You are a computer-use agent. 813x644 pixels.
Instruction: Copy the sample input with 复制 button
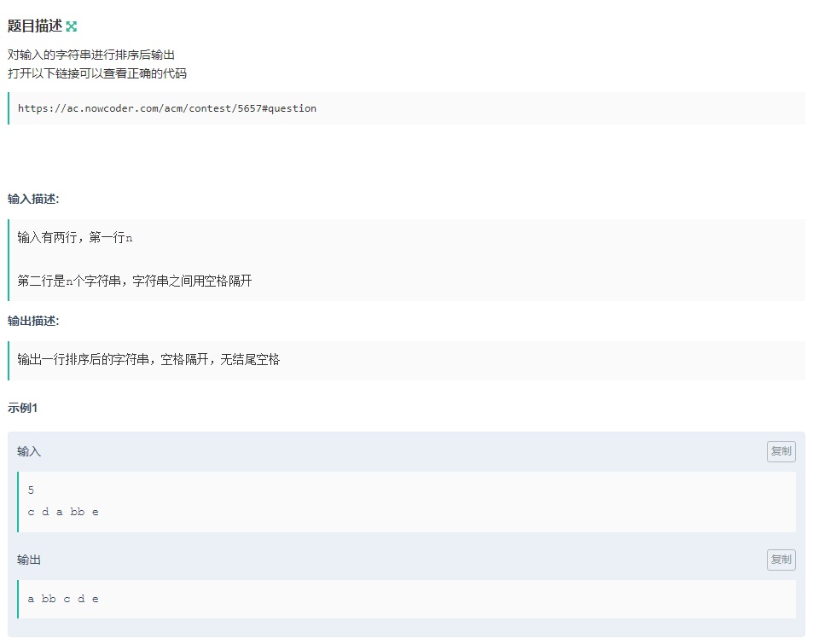pyautogui.click(x=781, y=451)
